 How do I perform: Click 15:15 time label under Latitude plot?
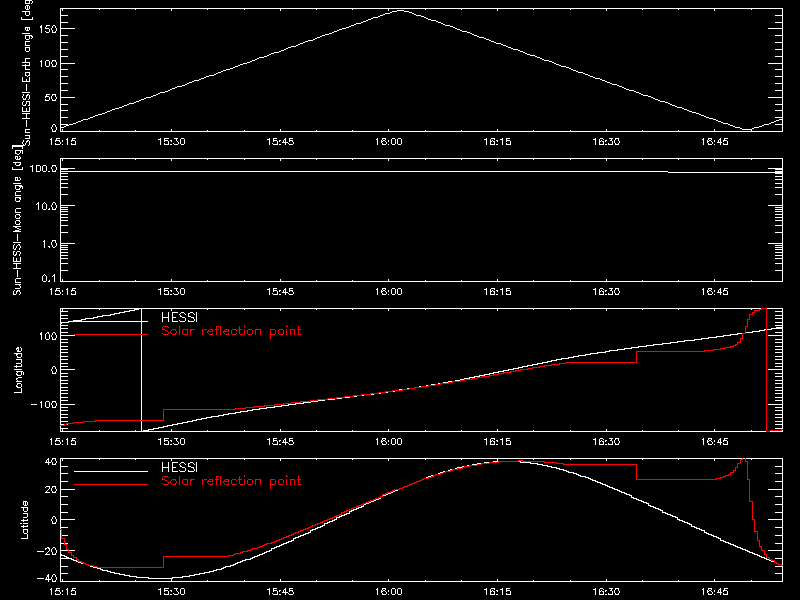(x=62, y=592)
